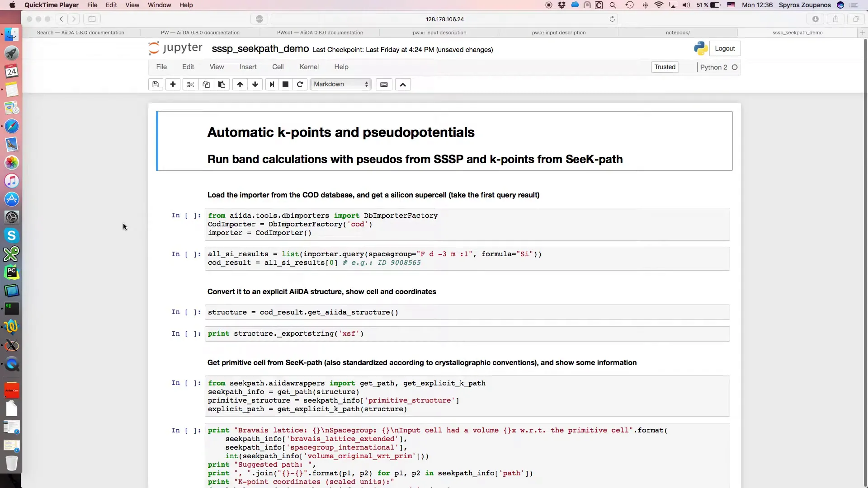Open the cell type Markdown dropdown

click(x=340, y=84)
